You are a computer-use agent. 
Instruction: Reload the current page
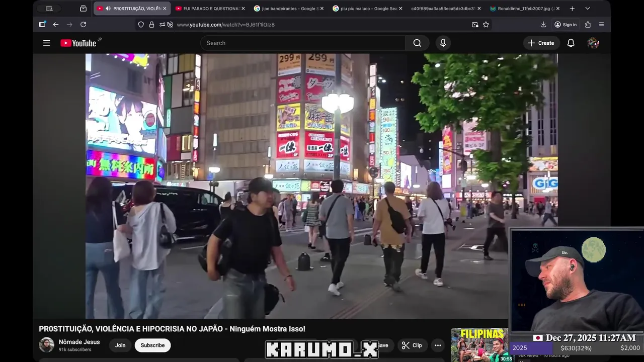point(84,25)
